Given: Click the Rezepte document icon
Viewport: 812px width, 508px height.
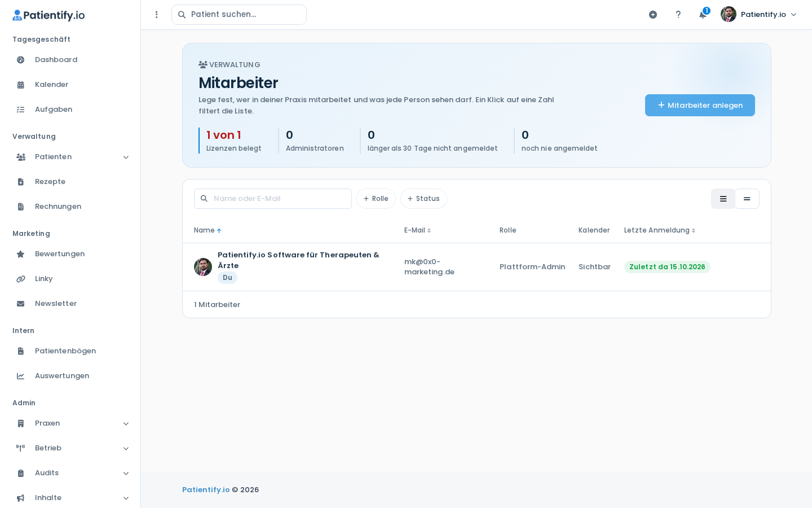Looking at the screenshot, I should point(21,182).
